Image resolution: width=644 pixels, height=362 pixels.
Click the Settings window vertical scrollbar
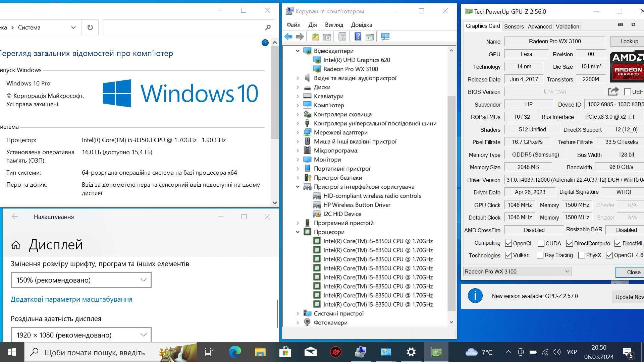pos(277,313)
